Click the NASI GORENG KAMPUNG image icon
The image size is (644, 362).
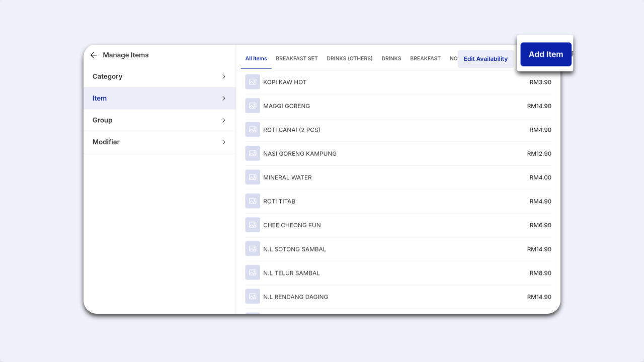[x=253, y=153]
